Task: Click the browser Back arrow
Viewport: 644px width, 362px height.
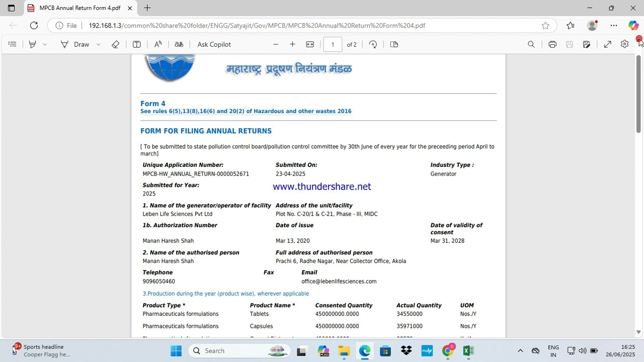Action: (13, 26)
